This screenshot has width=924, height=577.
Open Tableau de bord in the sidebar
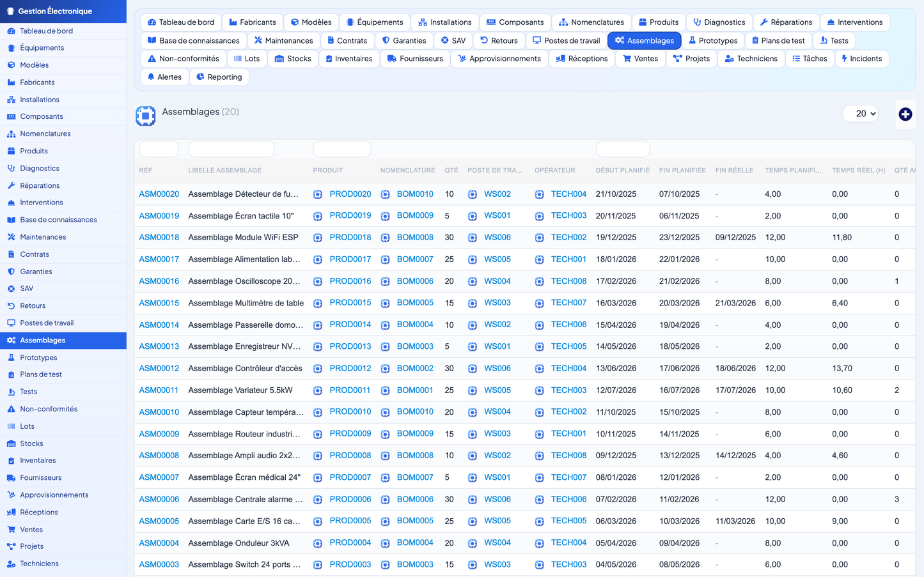pyautogui.click(x=63, y=31)
